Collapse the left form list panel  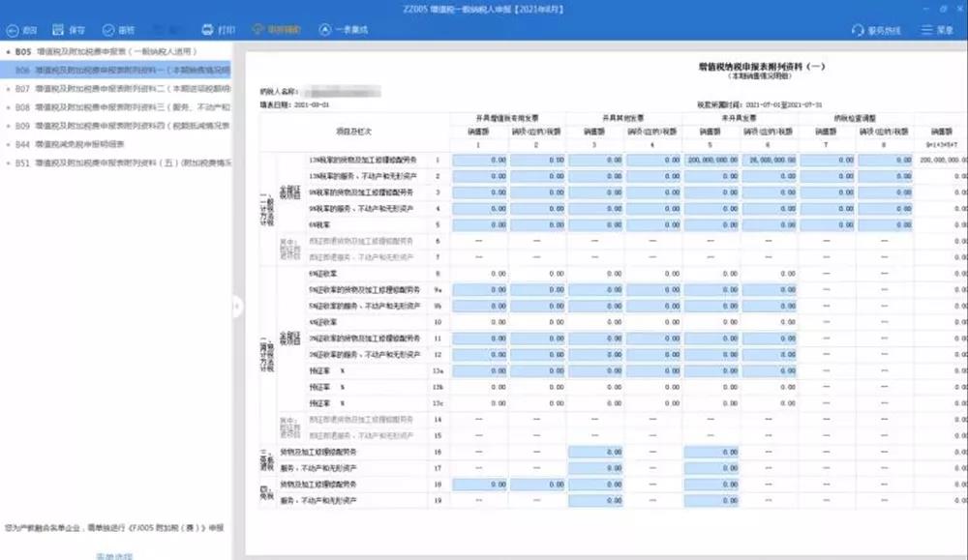point(239,305)
